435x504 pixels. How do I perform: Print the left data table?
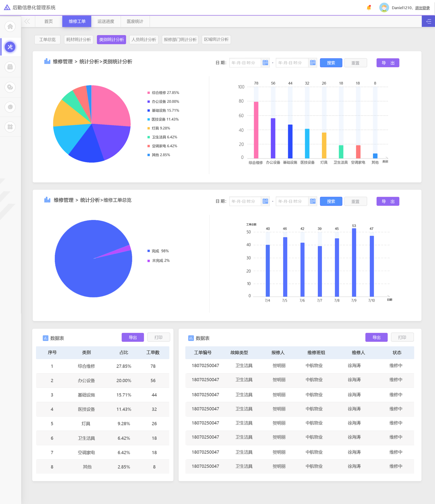pos(159,337)
